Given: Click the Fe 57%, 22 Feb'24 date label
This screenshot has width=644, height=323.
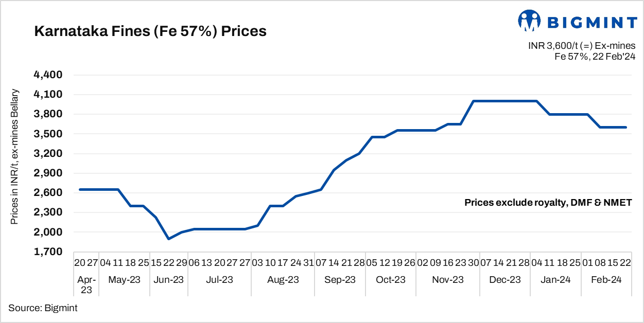Looking at the screenshot, I should pos(595,57).
